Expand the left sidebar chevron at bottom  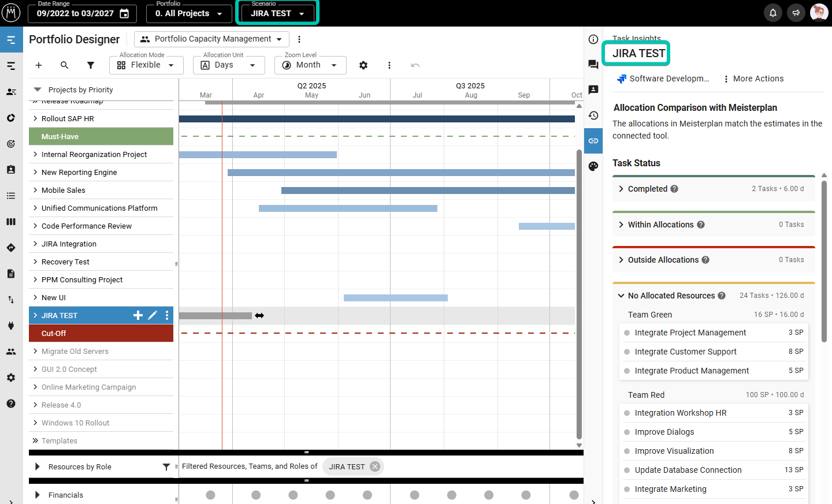click(11, 501)
